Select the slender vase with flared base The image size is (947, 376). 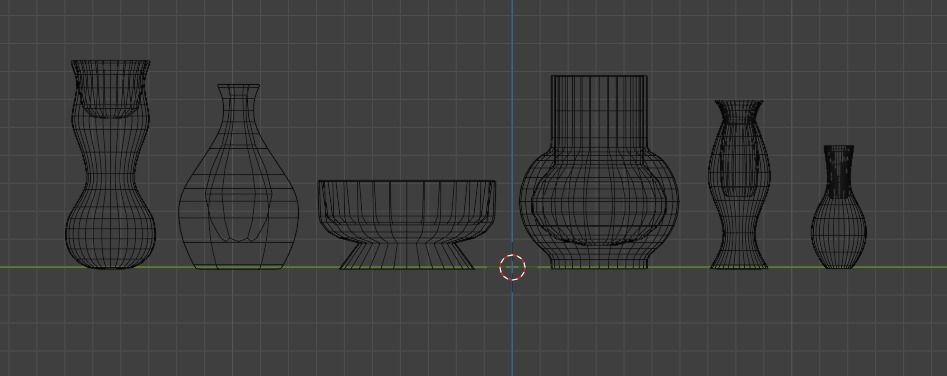click(x=739, y=184)
